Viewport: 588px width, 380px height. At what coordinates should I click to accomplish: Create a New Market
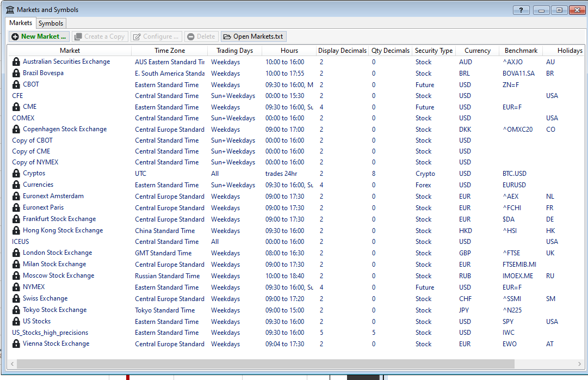coord(39,36)
